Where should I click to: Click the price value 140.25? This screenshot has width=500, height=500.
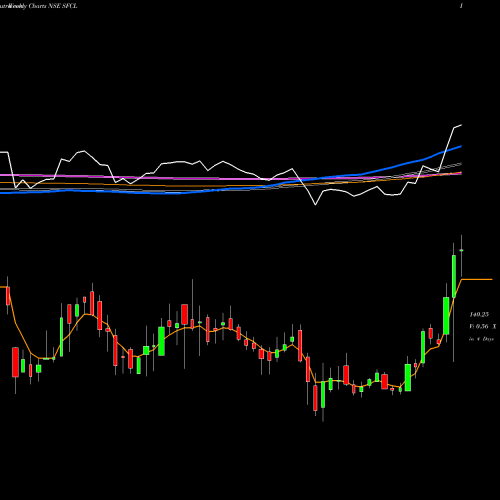tap(479, 314)
